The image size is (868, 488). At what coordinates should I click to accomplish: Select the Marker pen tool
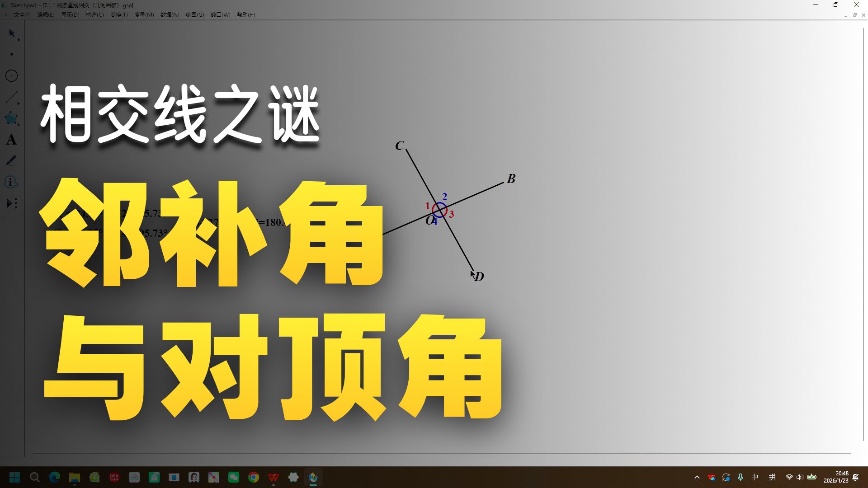click(12, 161)
